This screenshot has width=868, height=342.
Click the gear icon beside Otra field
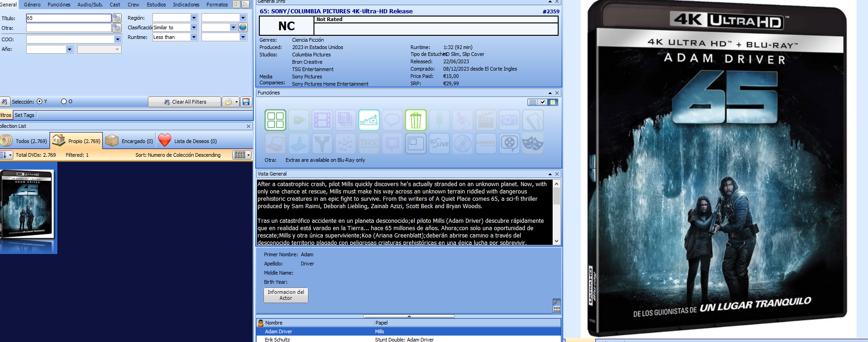point(117,28)
